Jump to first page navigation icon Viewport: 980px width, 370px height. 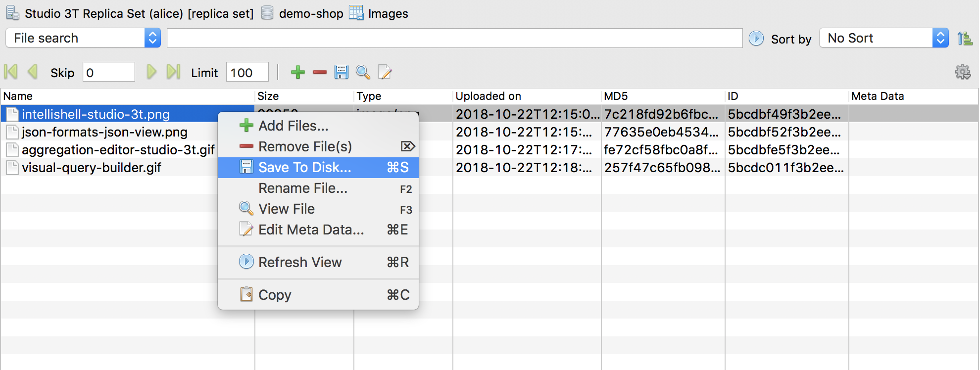[x=10, y=72]
